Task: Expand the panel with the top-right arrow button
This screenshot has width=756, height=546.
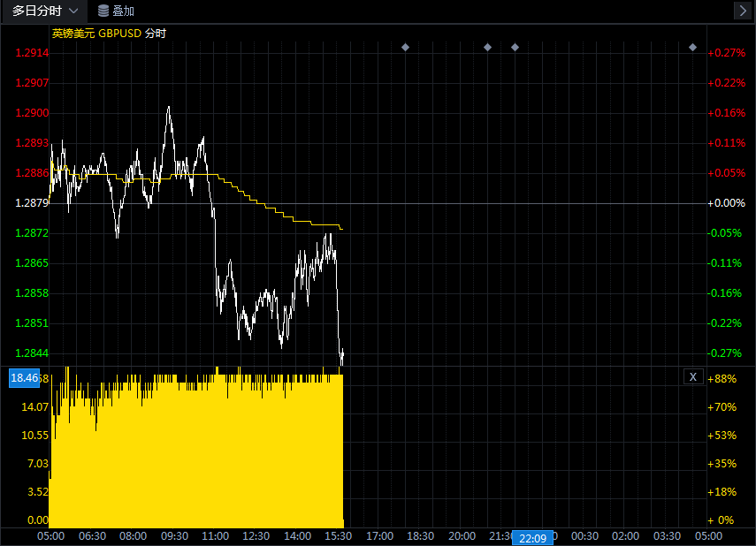Action: pos(742,11)
